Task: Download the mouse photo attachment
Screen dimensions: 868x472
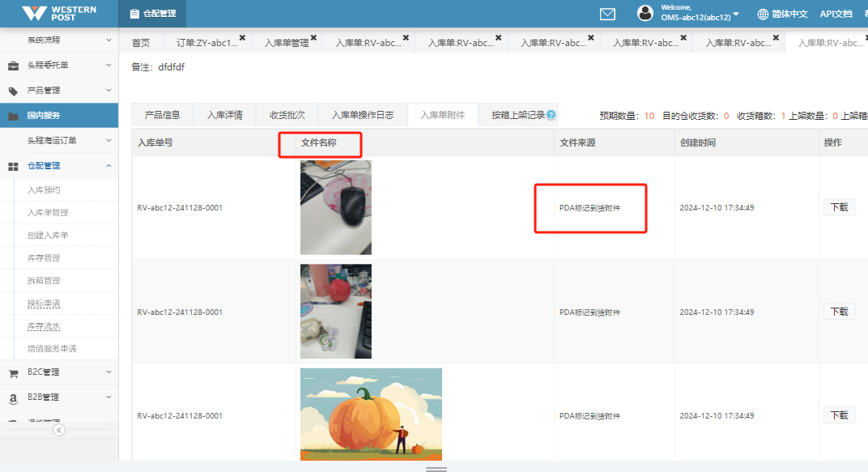Action: [839, 207]
